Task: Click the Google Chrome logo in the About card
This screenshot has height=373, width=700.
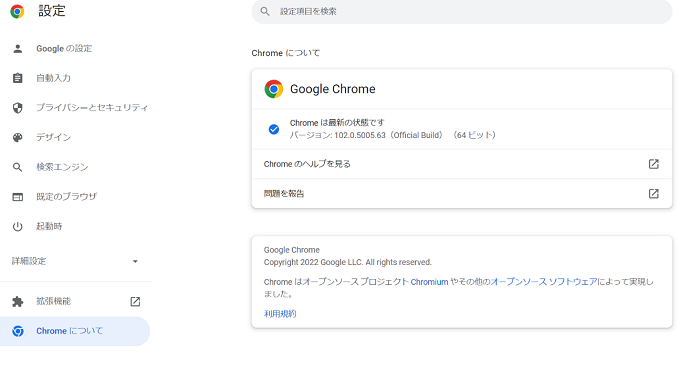Action: point(274,89)
